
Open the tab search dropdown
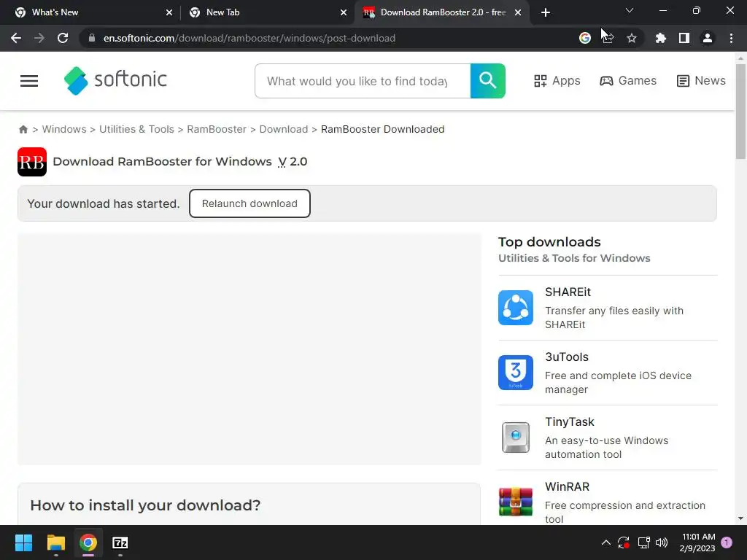pyautogui.click(x=630, y=10)
